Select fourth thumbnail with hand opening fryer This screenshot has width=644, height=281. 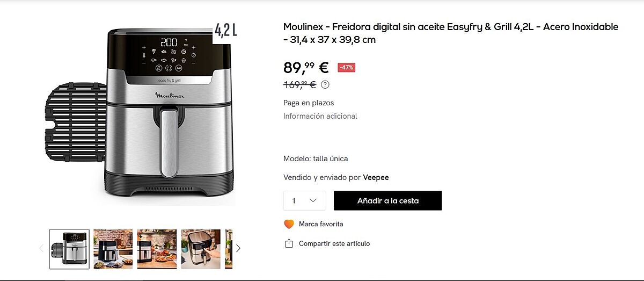point(201,249)
